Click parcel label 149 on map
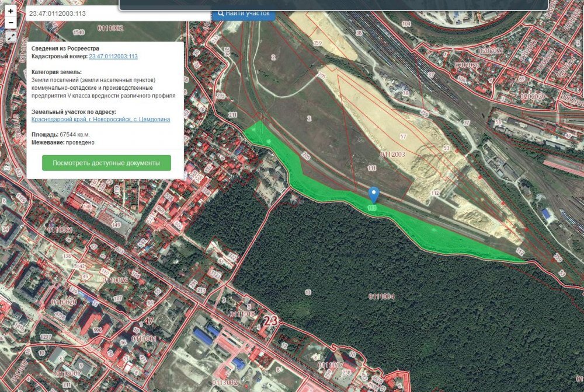This screenshot has width=584, height=392. 116,225
